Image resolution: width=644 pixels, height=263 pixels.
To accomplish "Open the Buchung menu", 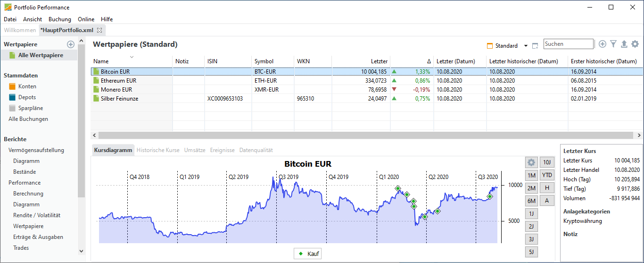I will 60,19.
